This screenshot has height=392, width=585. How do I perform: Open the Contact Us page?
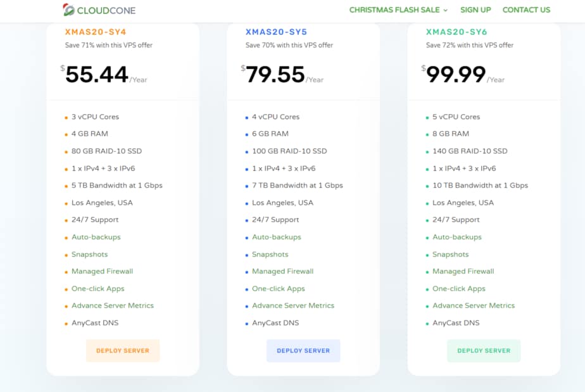[526, 10]
